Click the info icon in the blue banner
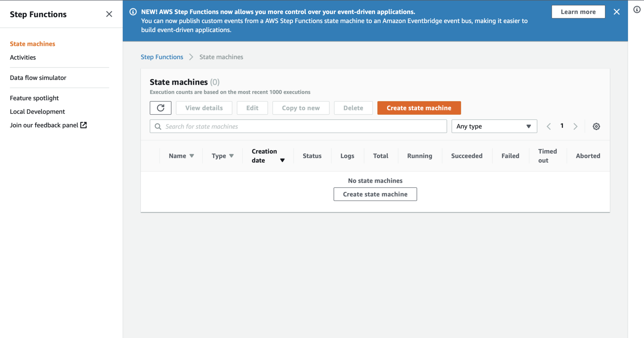 coord(133,12)
